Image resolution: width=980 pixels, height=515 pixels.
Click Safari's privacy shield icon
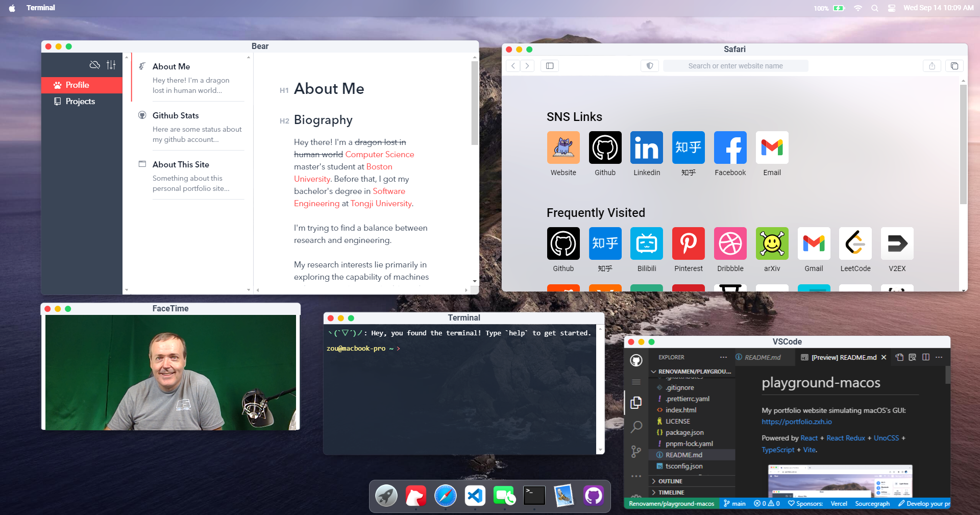pyautogui.click(x=650, y=66)
